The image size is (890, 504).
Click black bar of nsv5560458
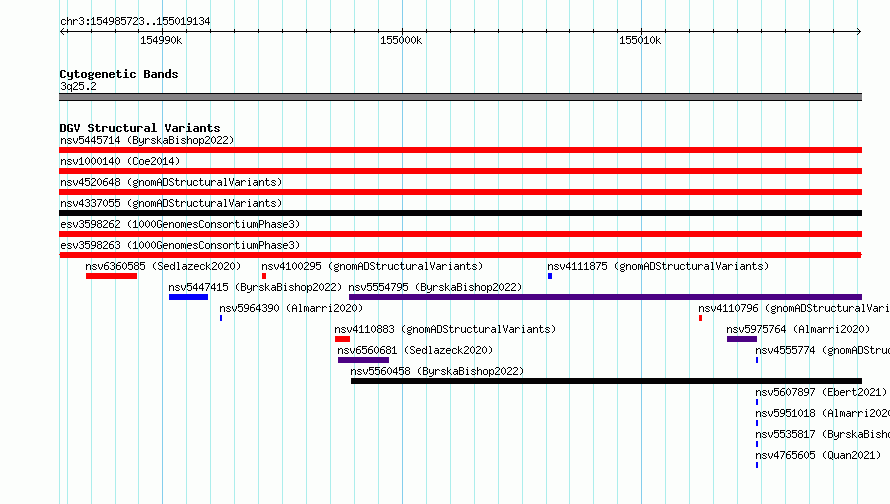point(606,381)
